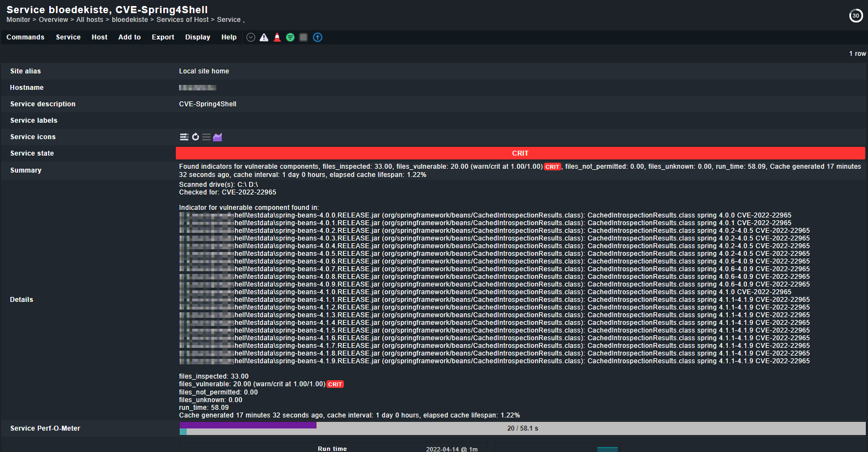Image resolution: width=868 pixels, height=452 pixels.
Task: Open All hosts breadcrumb link
Action: pos(90,20)
